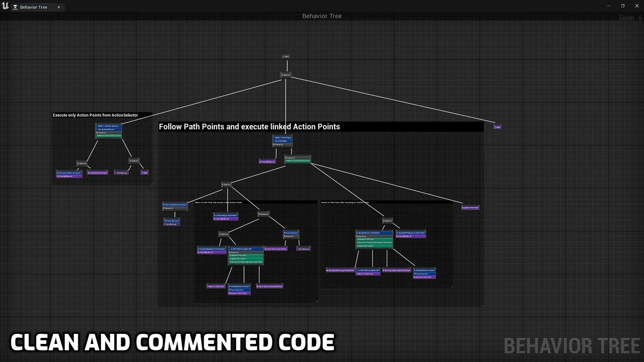Select the 'Should NOT Return to Path Point?' decorator
Image resolution: width=644 pixels, height=362 pixels.
click(411, 233)
